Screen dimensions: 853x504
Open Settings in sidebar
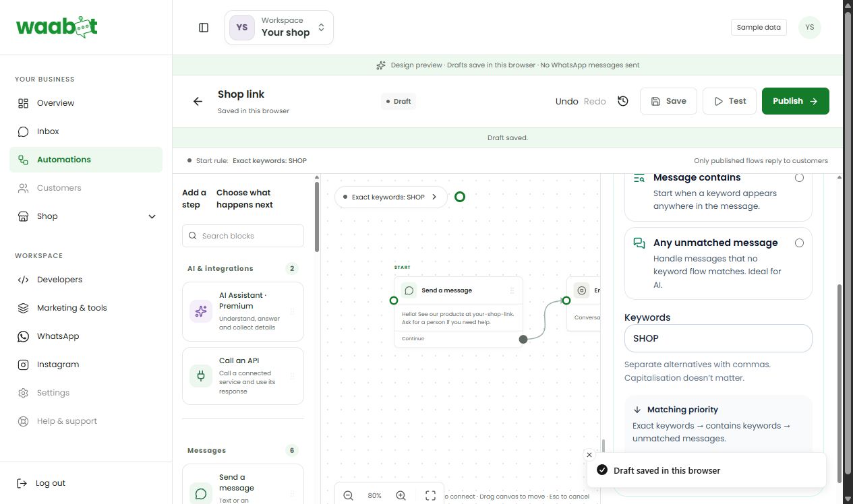(x=86, y=393)
